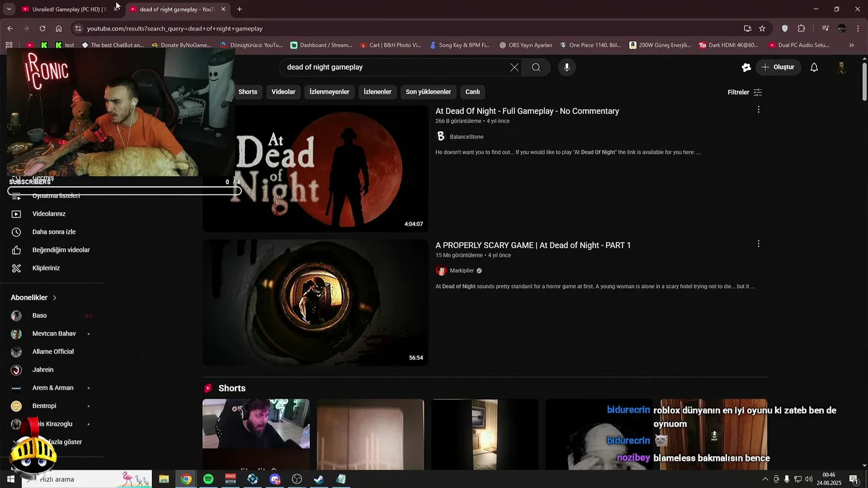
Task: Open the Markiplier channel link
Action: (462, 270)
